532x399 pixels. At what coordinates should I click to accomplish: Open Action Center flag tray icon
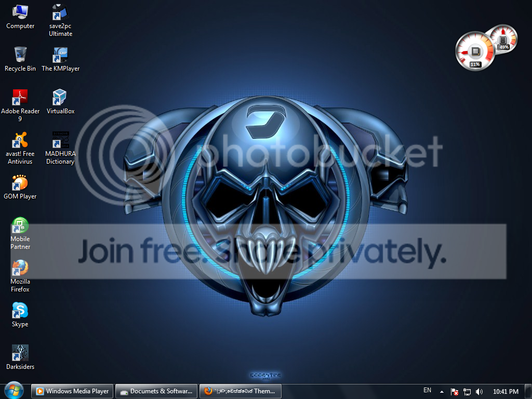click(455, 392)
